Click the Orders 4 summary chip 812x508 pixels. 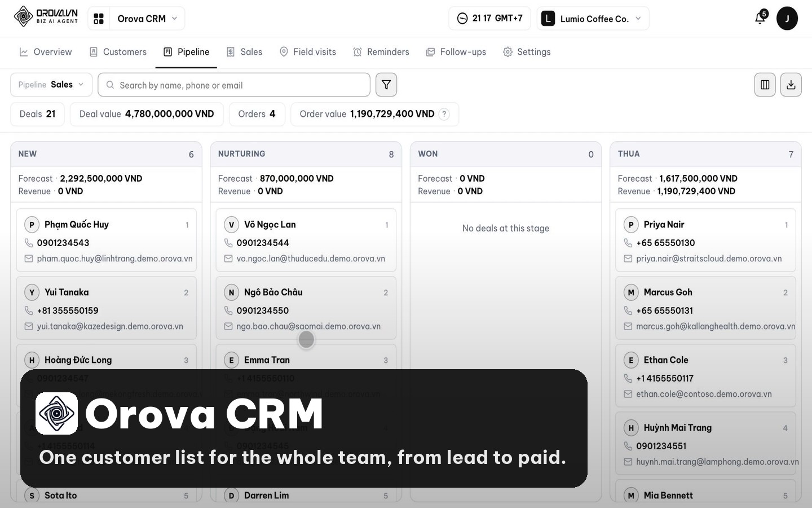pyautogui.click(x=257, y=114)
